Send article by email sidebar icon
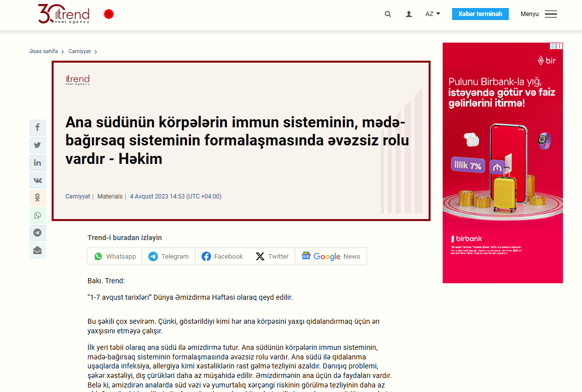This screenshot has height=392, width=582. pos(38,250)
